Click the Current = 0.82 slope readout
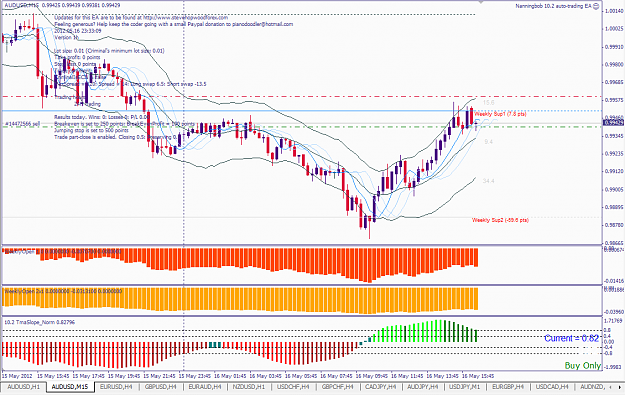Screen dimensions: 625x395 tap(572, 338)
